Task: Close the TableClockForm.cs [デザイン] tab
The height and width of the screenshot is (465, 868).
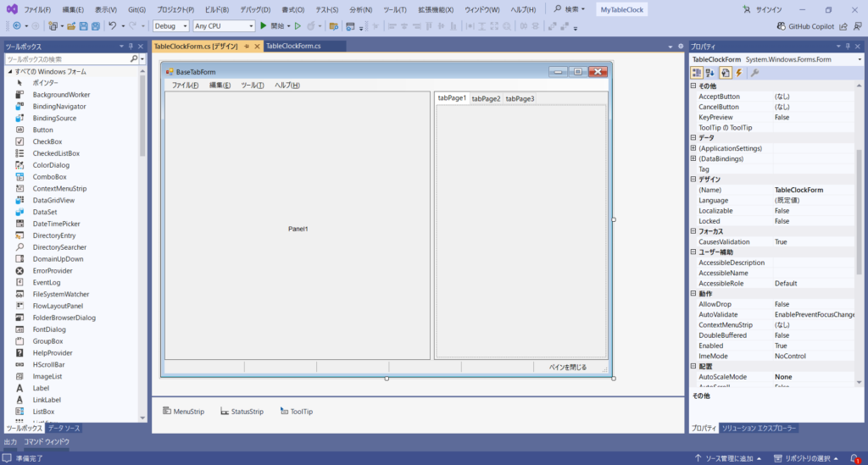Action: [257, 47]
